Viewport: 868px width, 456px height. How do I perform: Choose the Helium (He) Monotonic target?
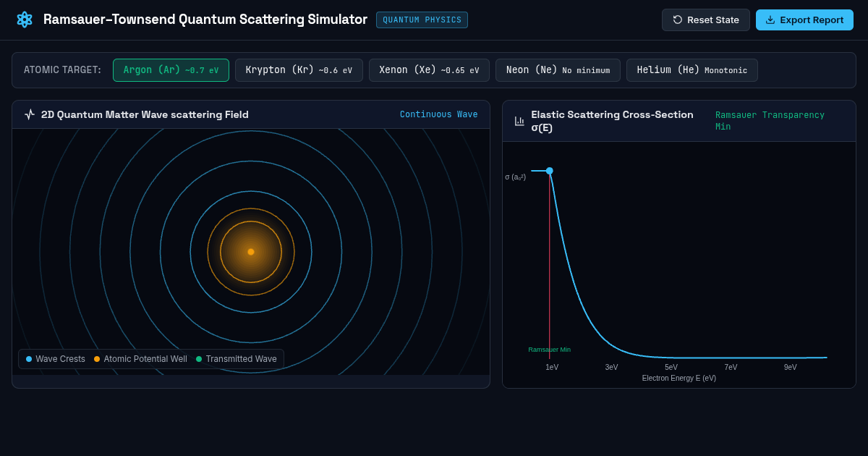point(692,70)
